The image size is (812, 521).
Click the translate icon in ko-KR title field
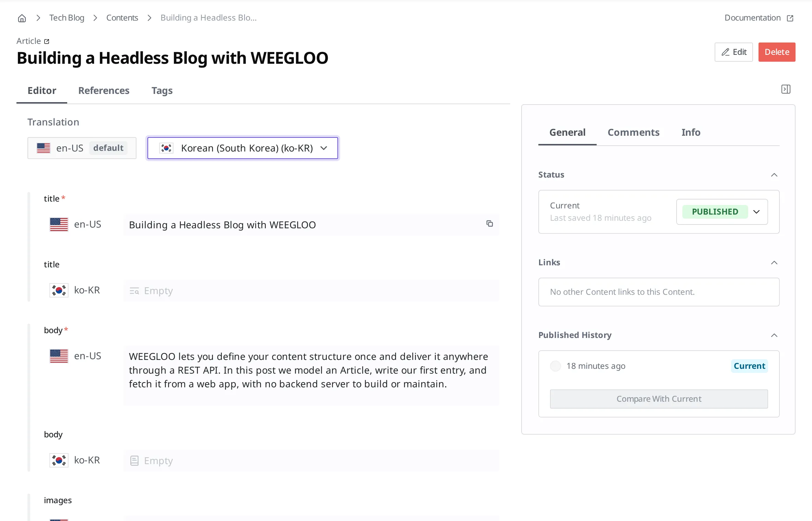click(x=134, y=291)
